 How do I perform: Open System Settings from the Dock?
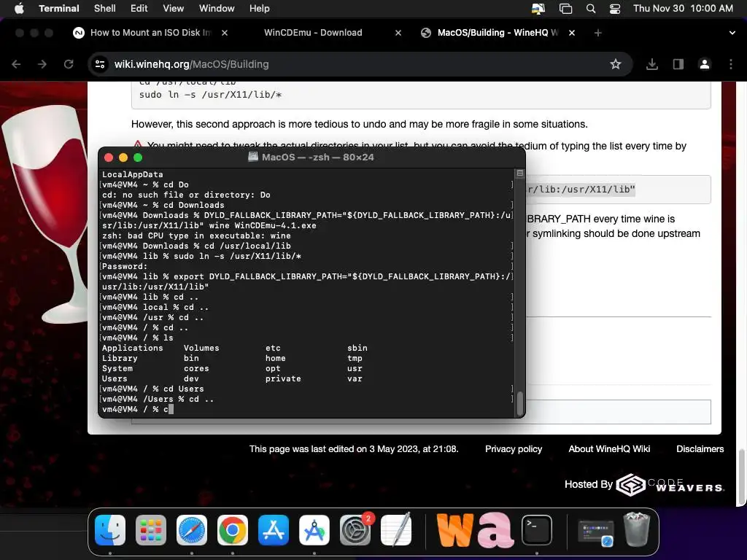pyautogui.click(x=355, y=530)
